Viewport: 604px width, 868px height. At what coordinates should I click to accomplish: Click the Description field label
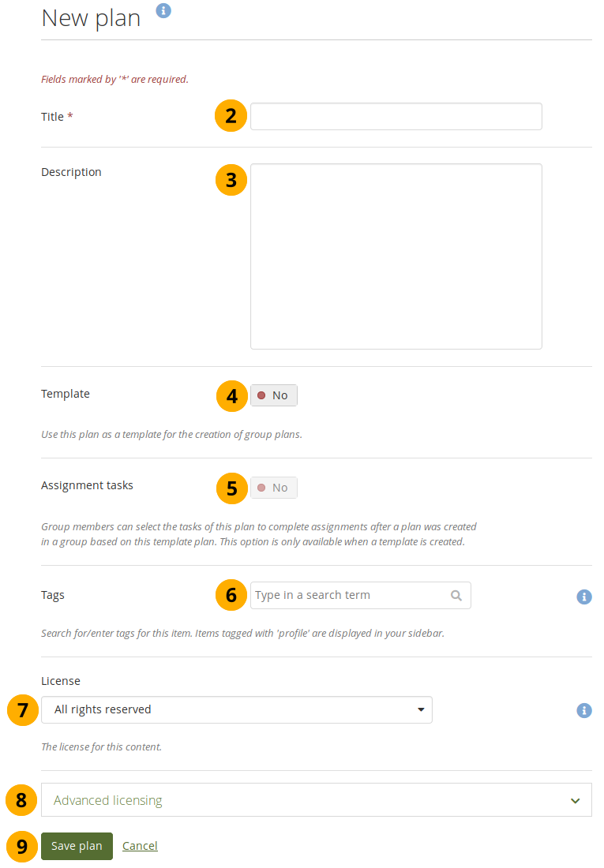[x=71, y=172]
